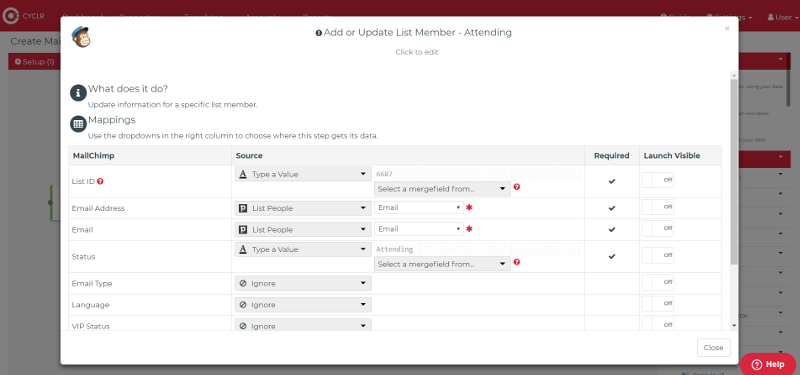Enable Launch Visible switch for Status row
The height and width of the screenshot is (375, 800).
(658, 255)
